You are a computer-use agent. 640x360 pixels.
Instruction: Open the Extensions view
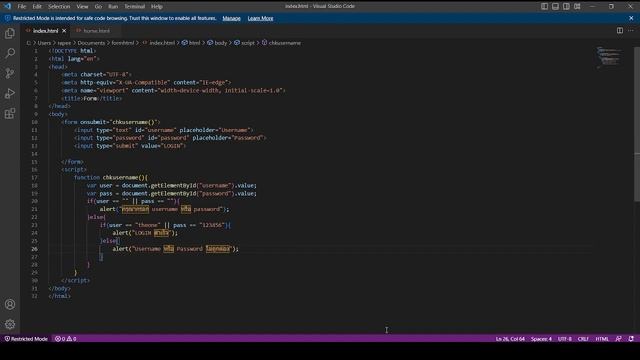coord(10,113)
